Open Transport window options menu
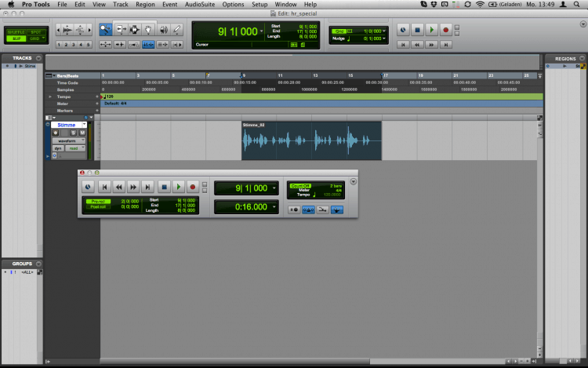This screenshot has height=368, width=588. click(x=354, y=181)
